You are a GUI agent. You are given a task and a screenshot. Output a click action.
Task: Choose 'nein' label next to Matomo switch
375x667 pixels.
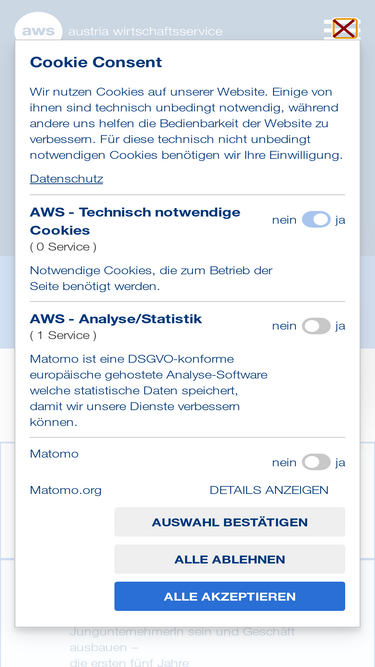[284, 462]
